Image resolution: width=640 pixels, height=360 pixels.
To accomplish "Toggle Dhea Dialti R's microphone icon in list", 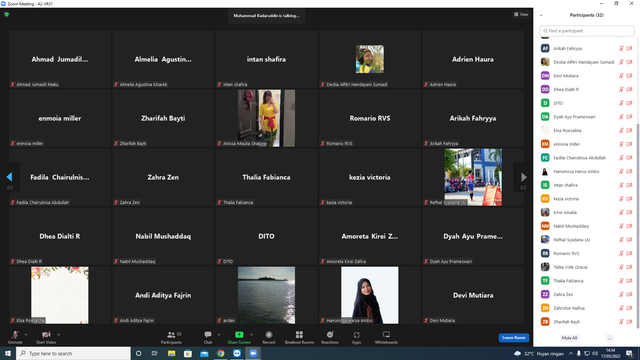I will (x=621, y=89).
